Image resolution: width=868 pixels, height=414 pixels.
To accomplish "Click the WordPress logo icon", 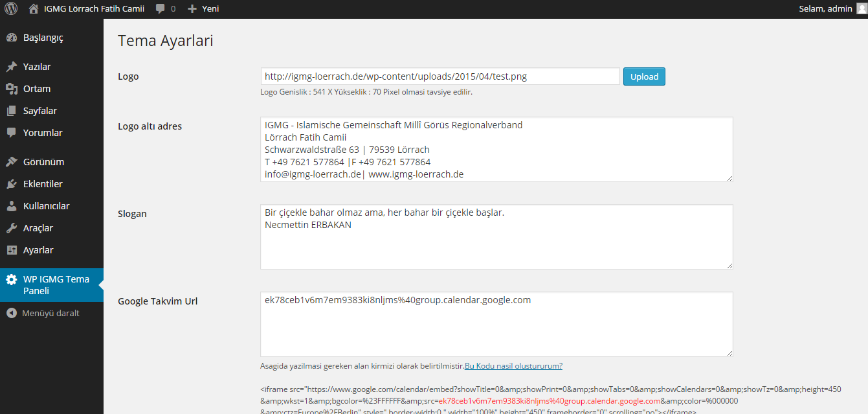I will pos(11,9).
